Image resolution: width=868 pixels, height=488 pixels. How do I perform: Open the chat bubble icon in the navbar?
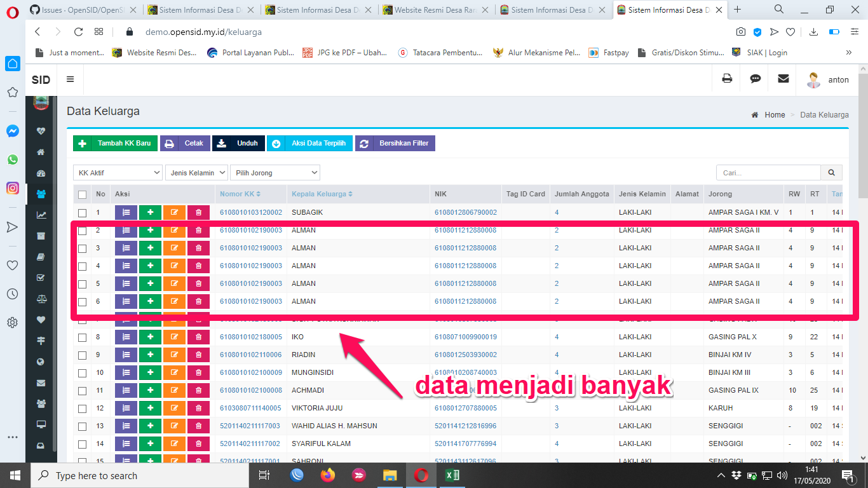tap(754, 79)
